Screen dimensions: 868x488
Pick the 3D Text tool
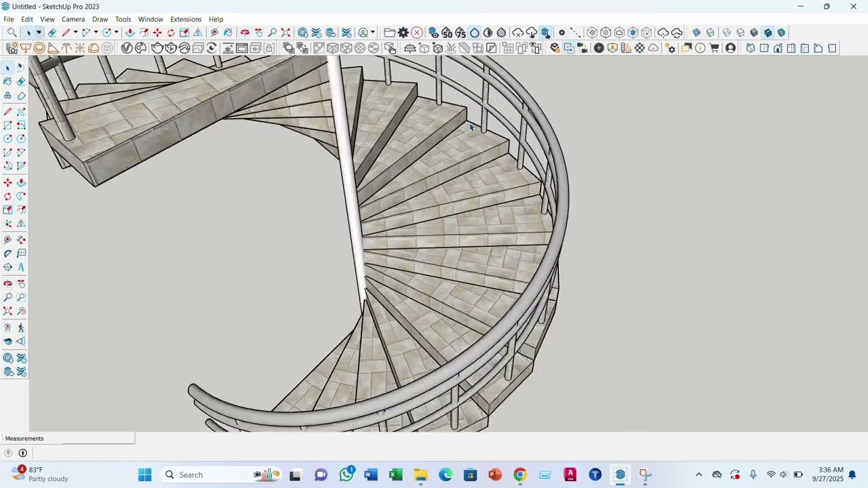pyautogui.click(x=21, y=267)
